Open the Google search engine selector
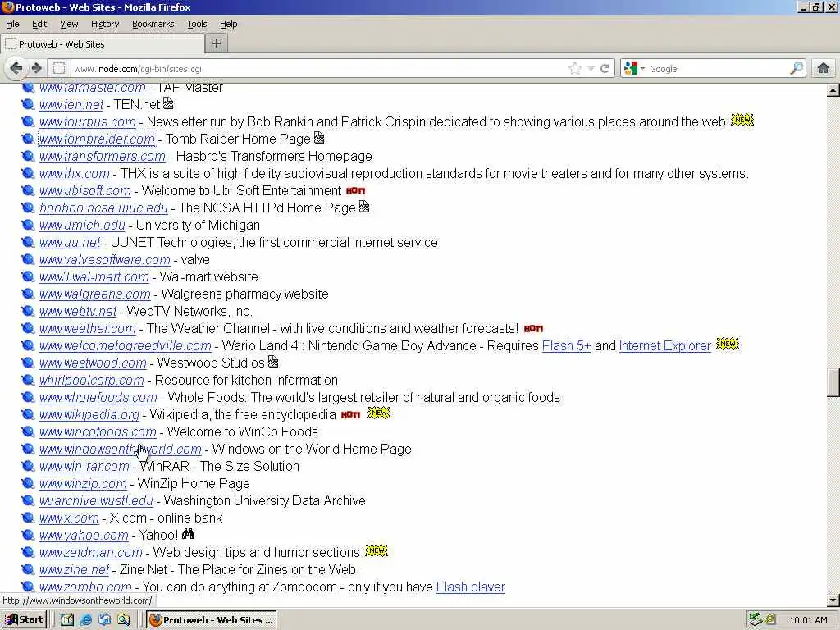Viewport: 840px width, 630px height. tap(634, 69)
